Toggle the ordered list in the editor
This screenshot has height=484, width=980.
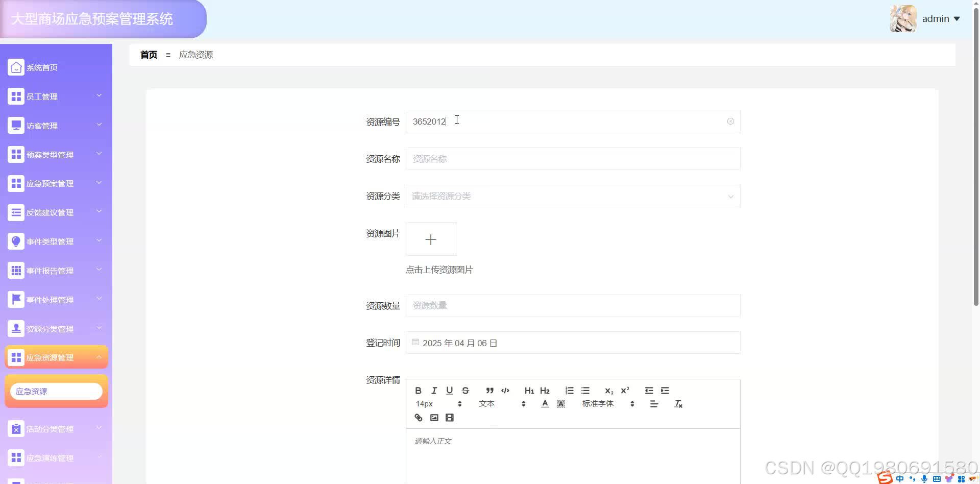(570, 391)
